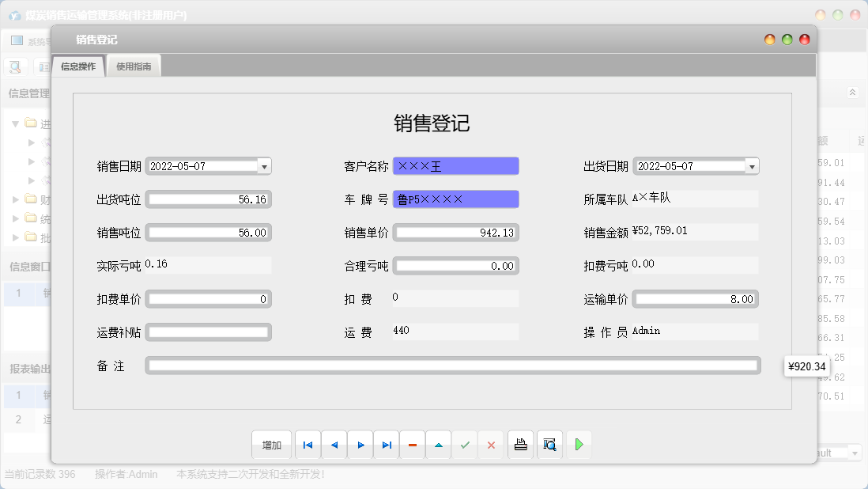
Task: Edit record via blue triangle icon
Action: click(x=438, y=444)
